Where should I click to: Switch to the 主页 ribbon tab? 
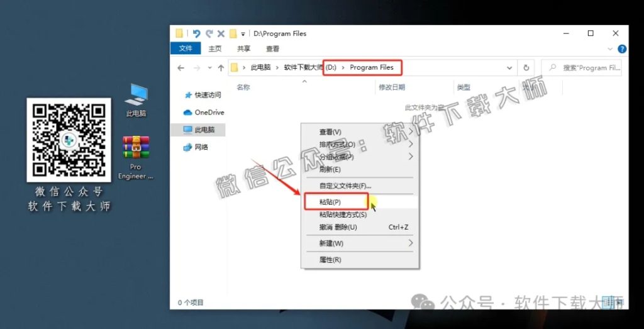[x=215, y=48]
